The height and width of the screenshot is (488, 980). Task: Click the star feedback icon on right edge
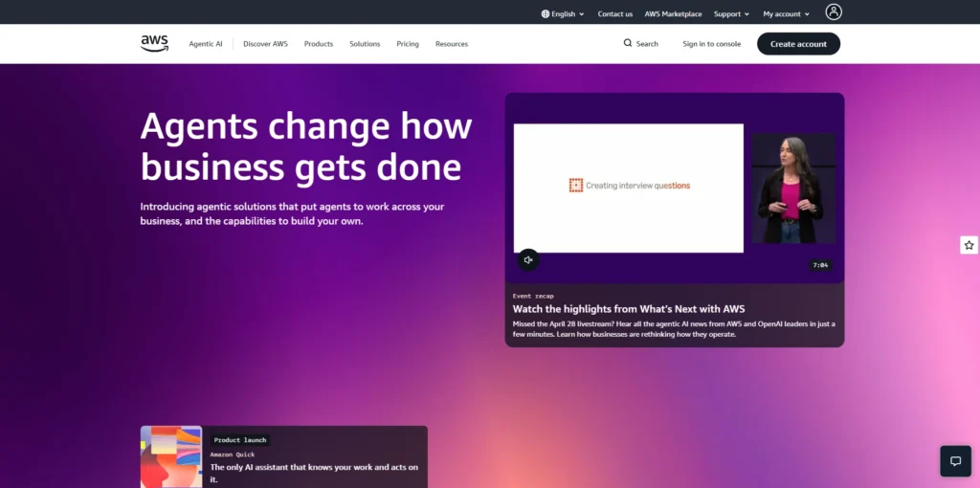(x=969, y=245)
